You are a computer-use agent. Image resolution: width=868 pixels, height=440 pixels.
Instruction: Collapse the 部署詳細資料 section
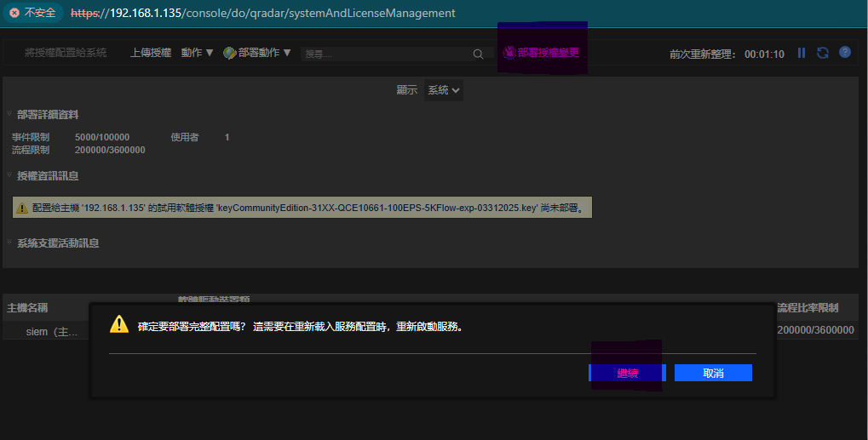click(10, 115)
